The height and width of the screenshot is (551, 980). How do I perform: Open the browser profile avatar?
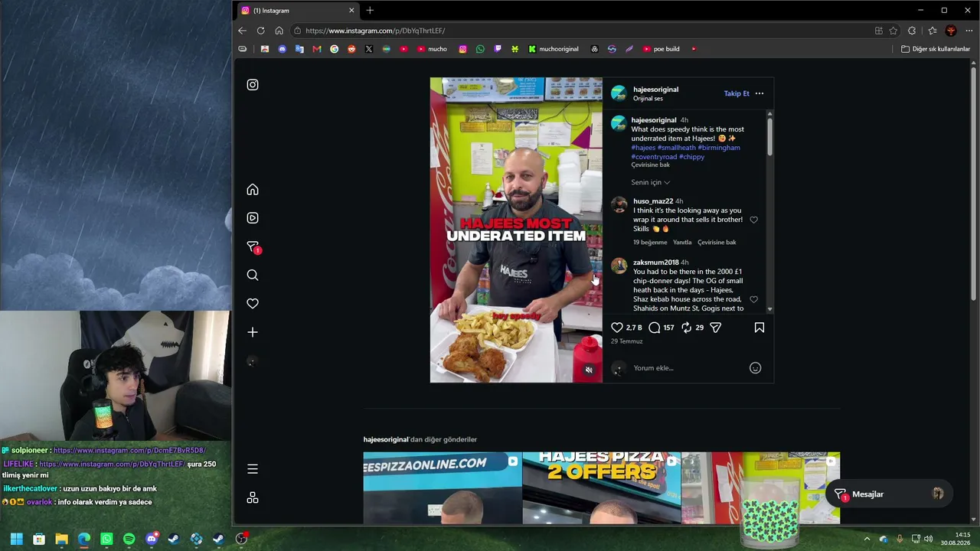click(951, 31)
